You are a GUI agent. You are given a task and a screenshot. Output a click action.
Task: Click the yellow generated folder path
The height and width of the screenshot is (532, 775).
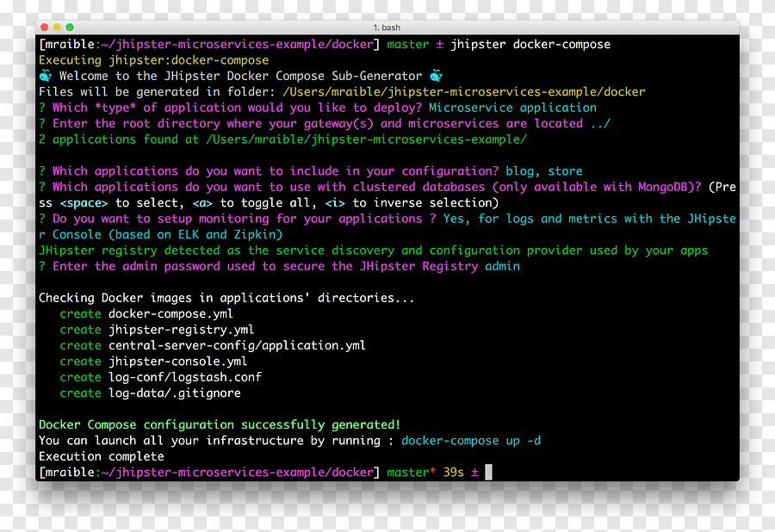point(463,92)
